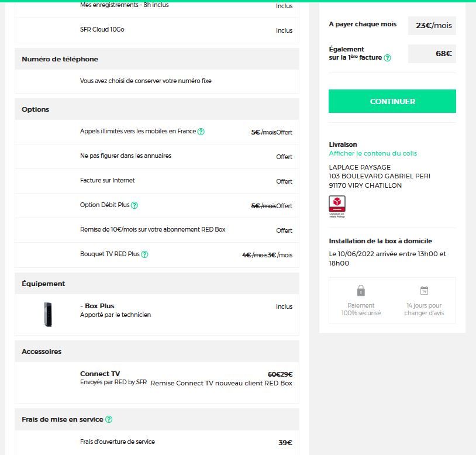This screenshot has height=455, width=476.
Task: Click the relais Pickup delivery icon
Action: 337,205
